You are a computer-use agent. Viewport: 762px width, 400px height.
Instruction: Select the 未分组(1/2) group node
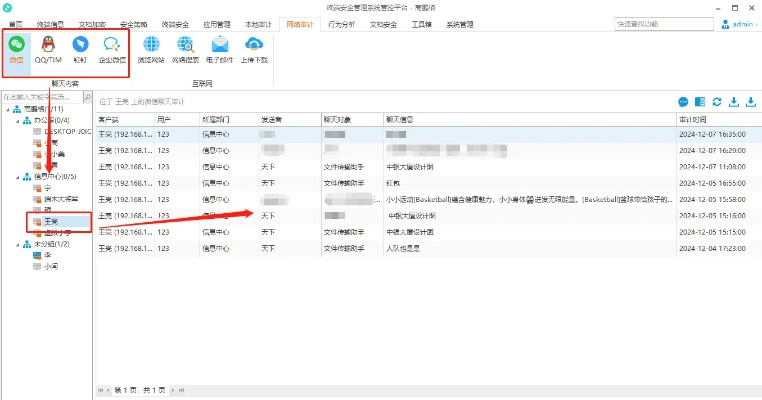click(x=52, y=244)
